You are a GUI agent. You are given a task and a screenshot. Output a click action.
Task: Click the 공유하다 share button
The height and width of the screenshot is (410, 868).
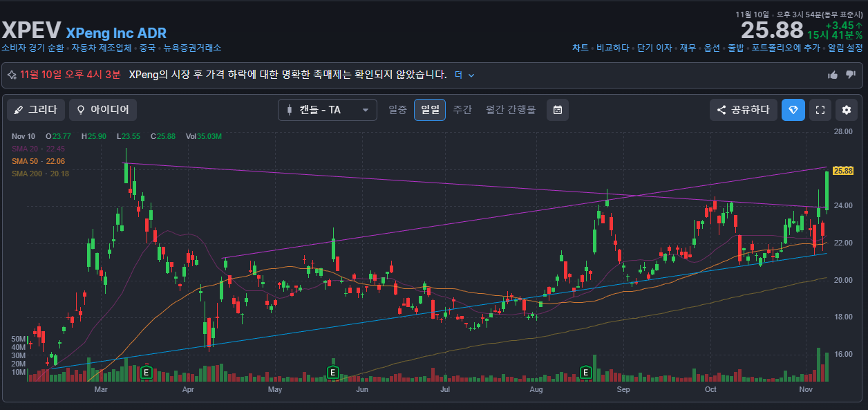click(x=743, y=110)
